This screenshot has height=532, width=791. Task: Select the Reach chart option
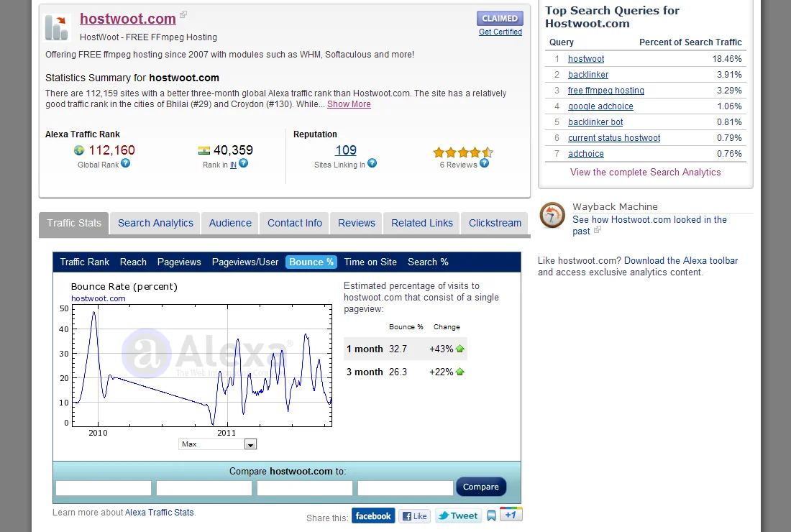(133, 262)
